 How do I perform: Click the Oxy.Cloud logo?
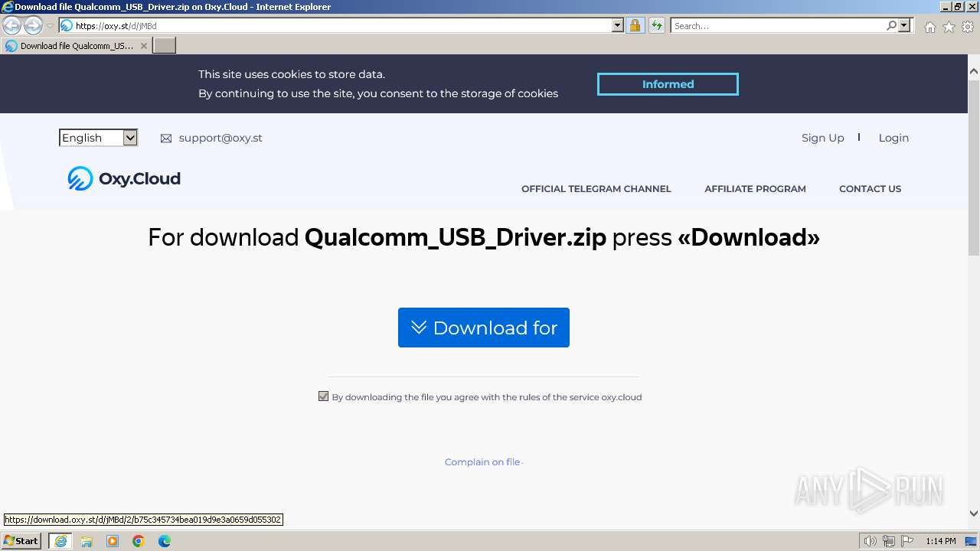(x=124, y=178)
